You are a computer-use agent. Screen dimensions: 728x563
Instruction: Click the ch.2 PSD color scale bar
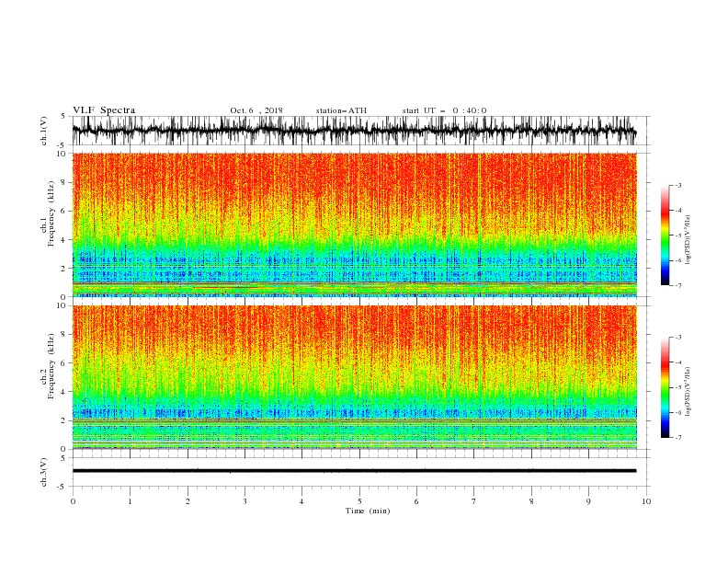click(x=665, y=387)
